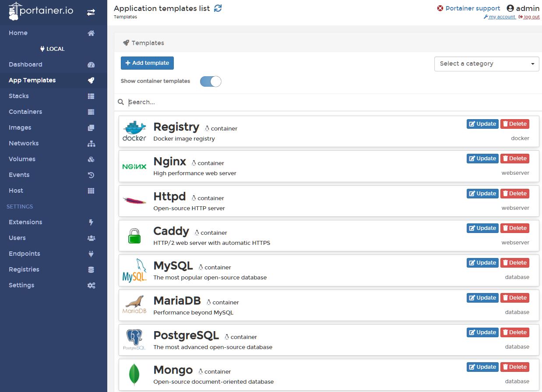This screenshot has width=542, height=392.
Task: Click the Portainer.io logo
Action: tap(41, 11)
